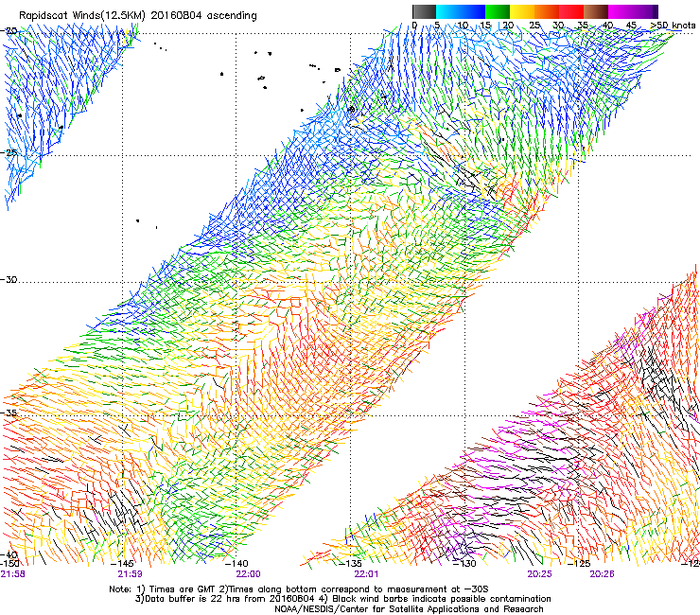The image size is (700, 615).
Task: Click the gray 0–5 knots color band
Action: pyautogui.click(x=424, y=11)
